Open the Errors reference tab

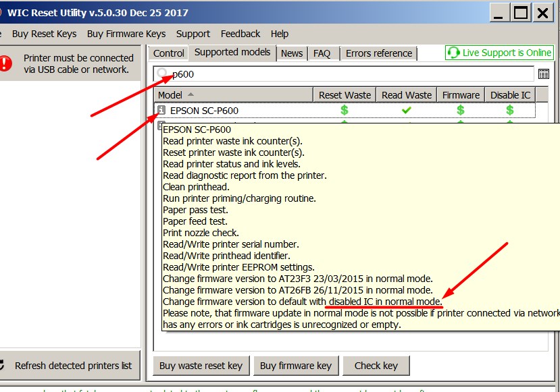click(379, 53)
